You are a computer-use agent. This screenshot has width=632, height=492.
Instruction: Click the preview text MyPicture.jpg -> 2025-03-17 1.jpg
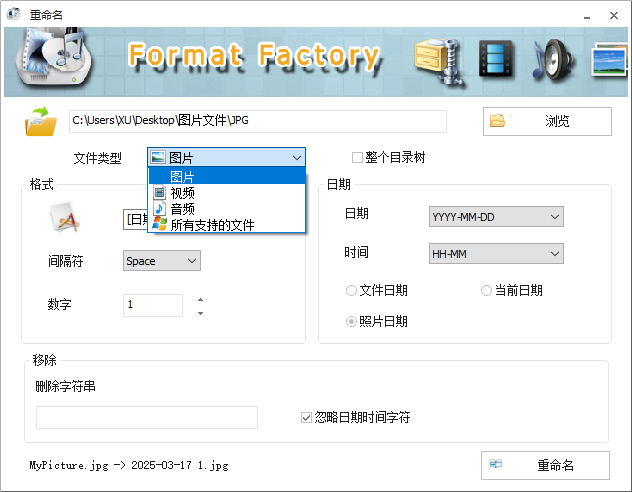(129, 465)
